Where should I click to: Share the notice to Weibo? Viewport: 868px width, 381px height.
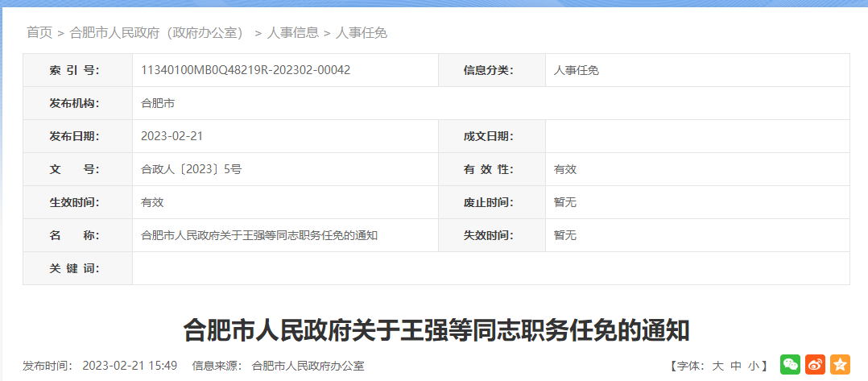815,364
